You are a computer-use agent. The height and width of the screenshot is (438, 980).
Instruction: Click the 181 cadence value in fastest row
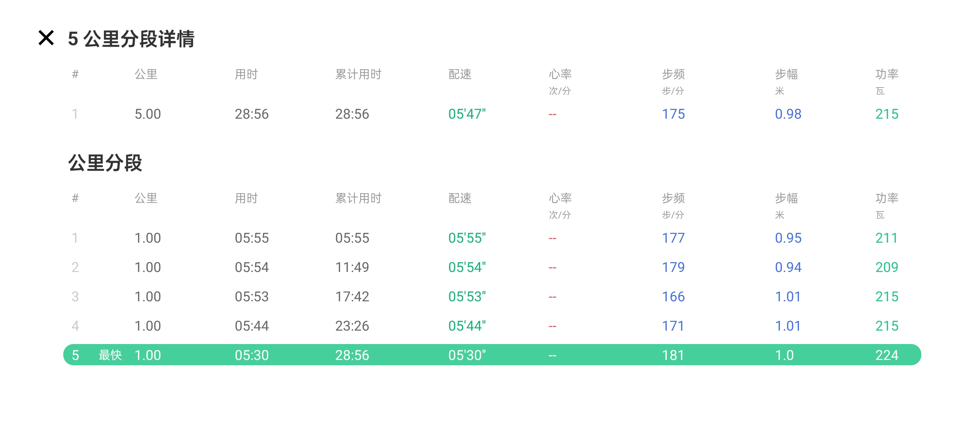tap(673, 355)
